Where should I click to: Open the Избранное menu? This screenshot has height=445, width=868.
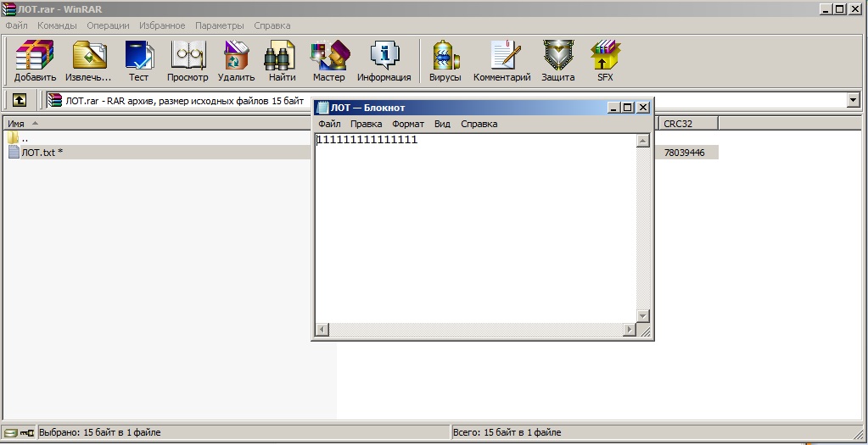point(162,25)
